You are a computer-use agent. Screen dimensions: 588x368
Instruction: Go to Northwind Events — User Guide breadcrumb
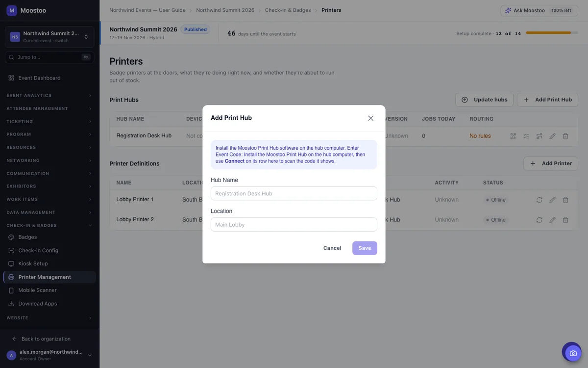coord(147,10)
